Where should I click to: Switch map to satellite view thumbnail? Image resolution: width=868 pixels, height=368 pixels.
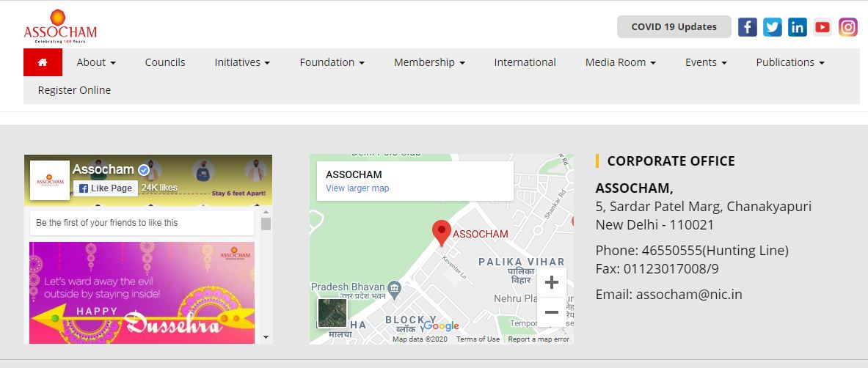tap(332, 312)
